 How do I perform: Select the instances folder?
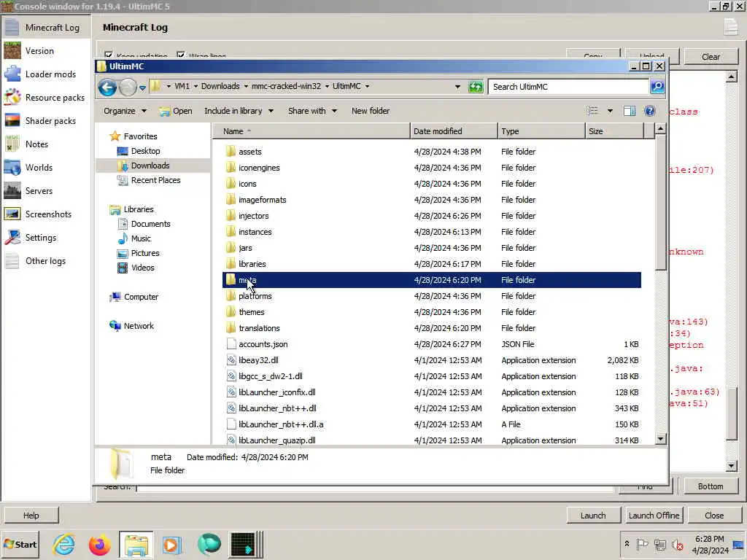pos(255,232)
